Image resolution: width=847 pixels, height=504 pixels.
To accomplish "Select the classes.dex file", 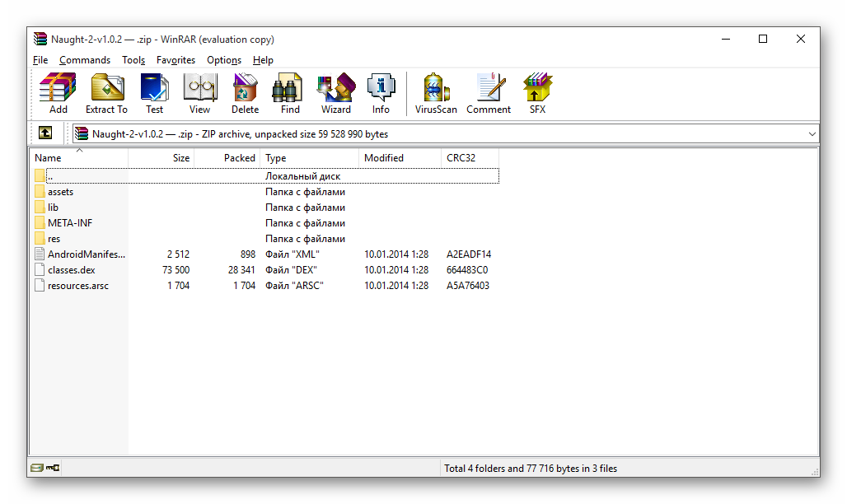I will 71,270.
